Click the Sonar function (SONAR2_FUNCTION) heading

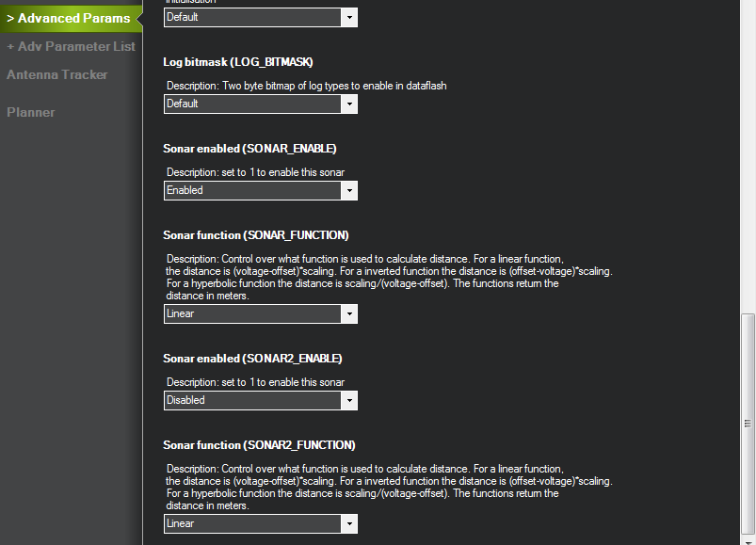258,444
